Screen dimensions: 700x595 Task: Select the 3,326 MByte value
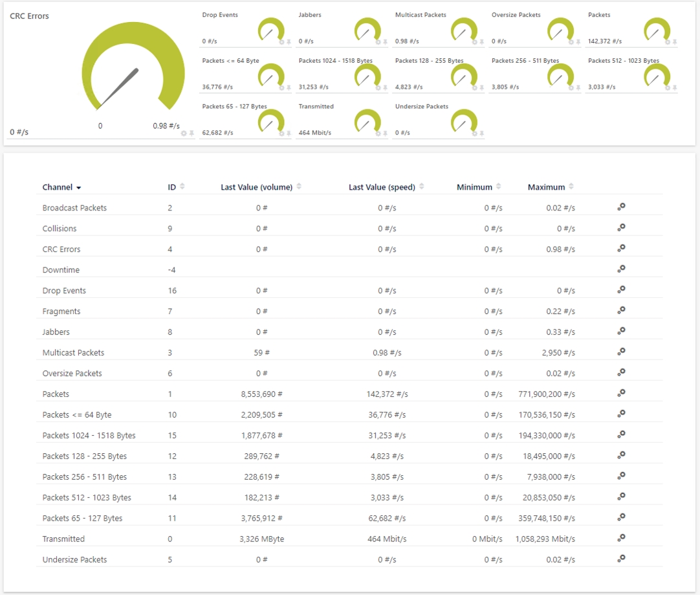(x=261, y=539)
